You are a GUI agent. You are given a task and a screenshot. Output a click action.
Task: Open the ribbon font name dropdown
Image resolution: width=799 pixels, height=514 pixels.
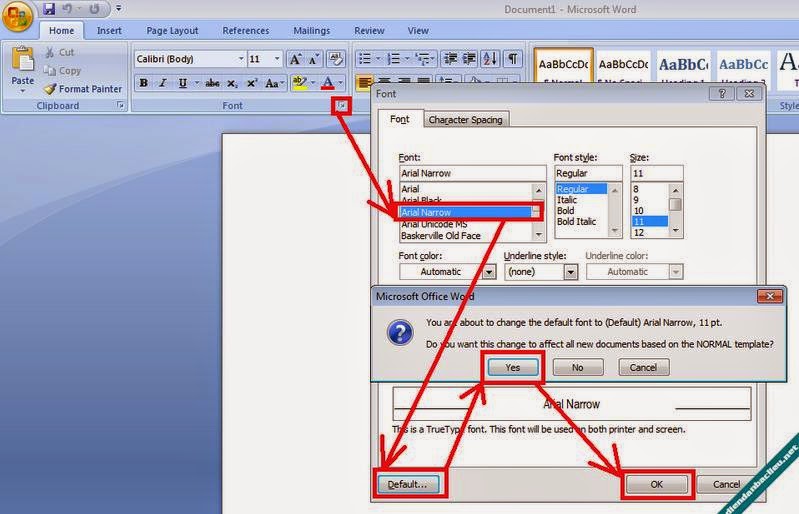pos(241,59)
